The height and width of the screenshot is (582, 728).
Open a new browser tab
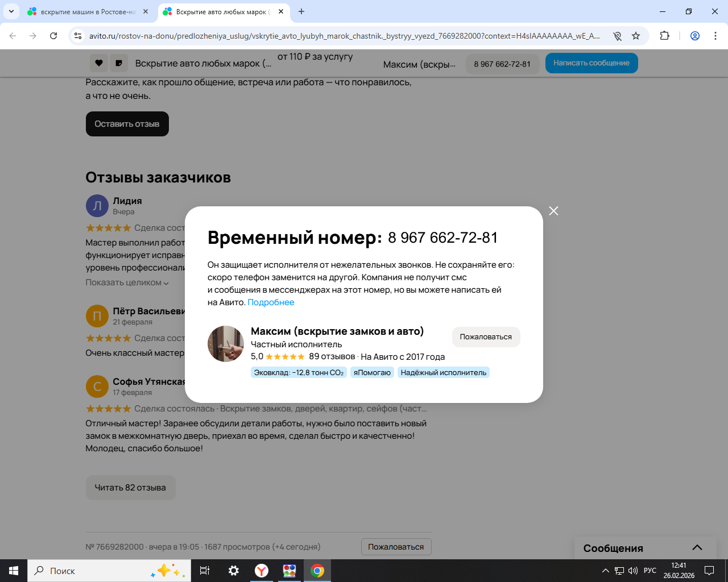click(x=301, y=11)
